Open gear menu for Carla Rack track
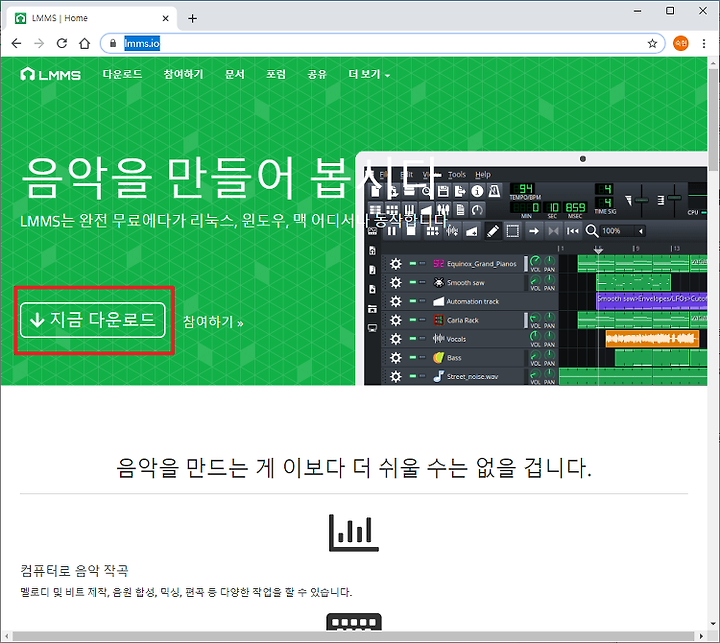 [x=395, y=320]
